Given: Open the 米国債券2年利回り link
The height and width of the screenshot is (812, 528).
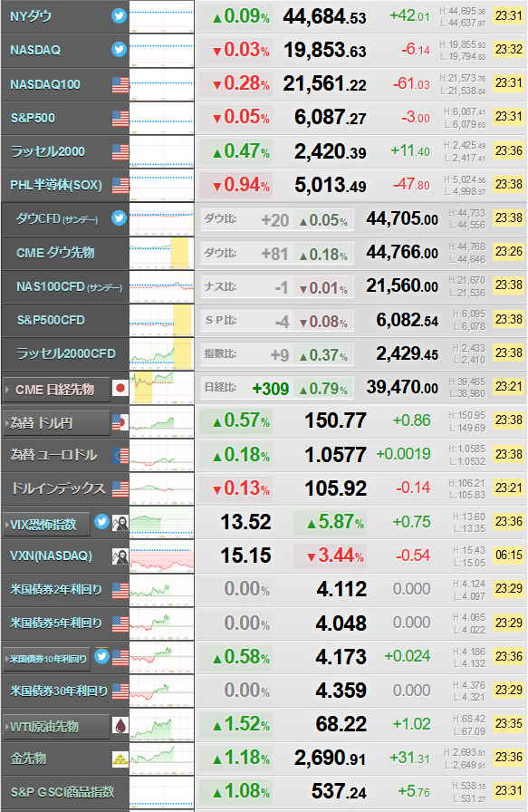Looking at the screenshot, I should pos(56,589).
